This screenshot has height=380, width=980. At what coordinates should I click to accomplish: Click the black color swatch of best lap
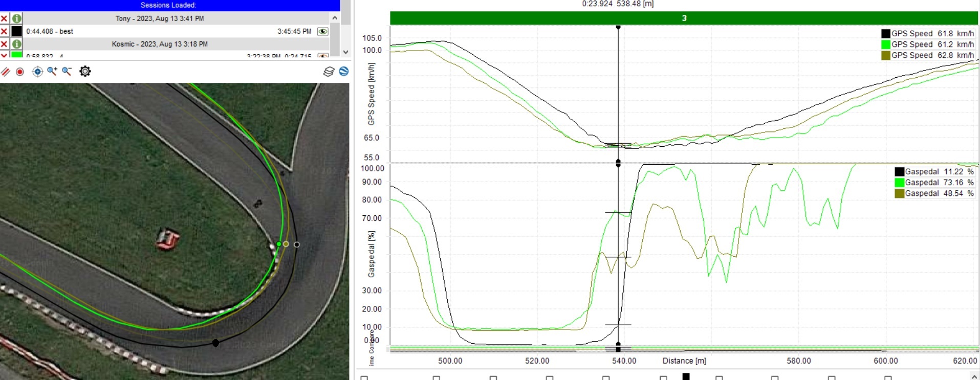point(17,31)
